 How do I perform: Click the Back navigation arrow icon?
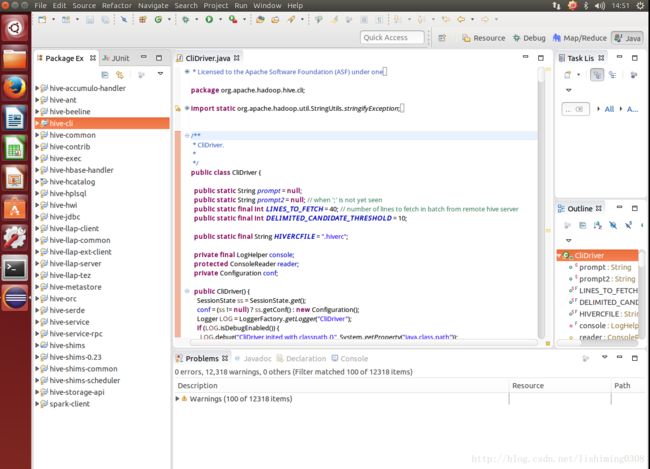(x=461, y=19)
